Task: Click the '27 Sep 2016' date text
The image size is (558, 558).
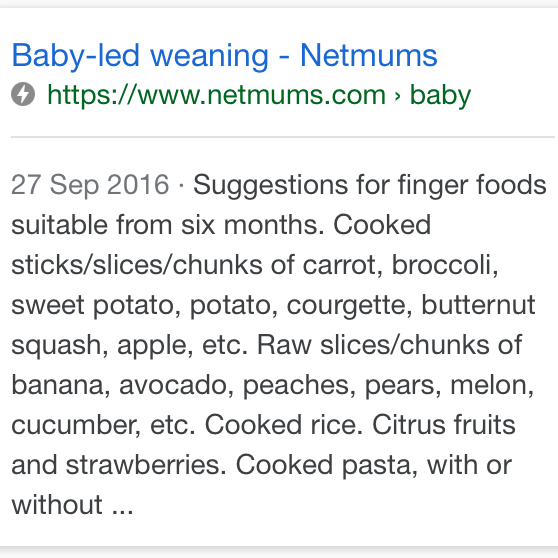Action: 90,185
